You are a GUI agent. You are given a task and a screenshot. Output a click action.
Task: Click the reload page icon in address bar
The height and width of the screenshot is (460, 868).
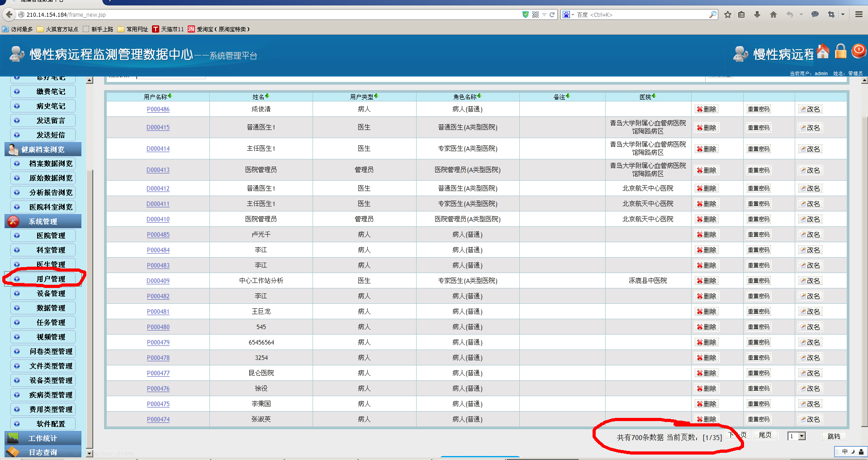coord(552,14)
